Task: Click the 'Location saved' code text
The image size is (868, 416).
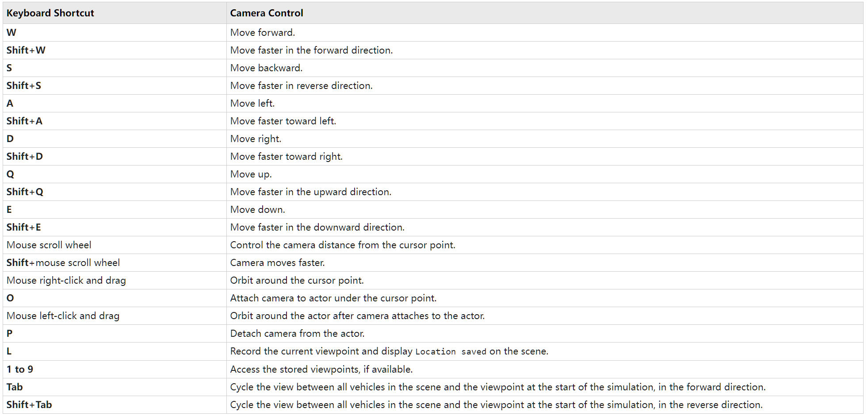Action: (451, 352)
